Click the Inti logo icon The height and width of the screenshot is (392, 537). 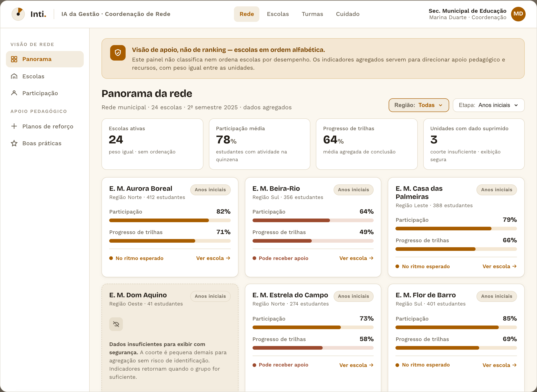pos(18,14)
